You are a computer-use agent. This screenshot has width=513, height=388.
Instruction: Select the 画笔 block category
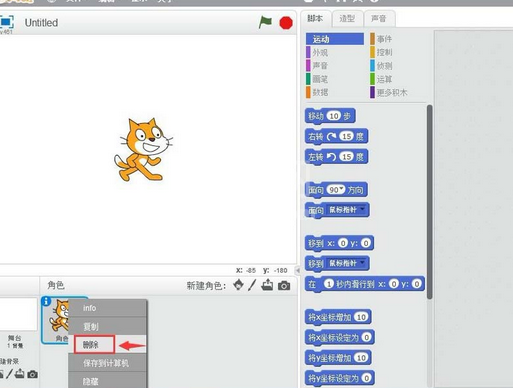pyautogui.click(x=317, y=79)
